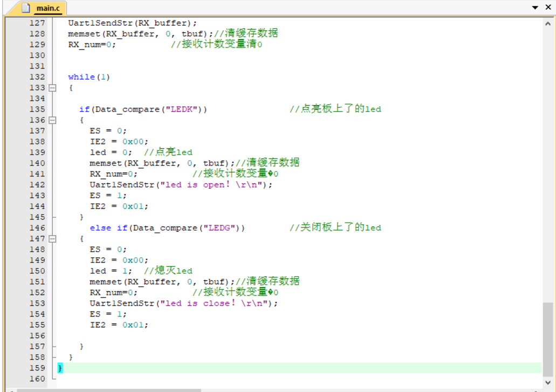Click the horizontal scrollbar thumb at bottom
The width and height of the screenshot is (556, 392).
pos(109,390)
